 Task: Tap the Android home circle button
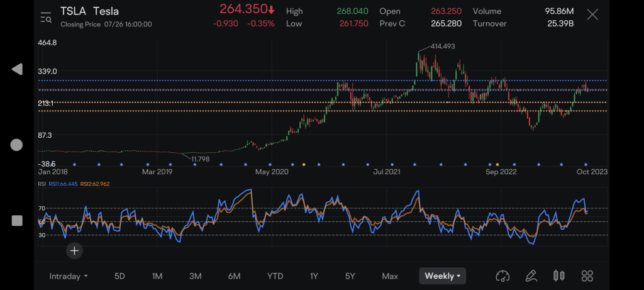[16, 145]
